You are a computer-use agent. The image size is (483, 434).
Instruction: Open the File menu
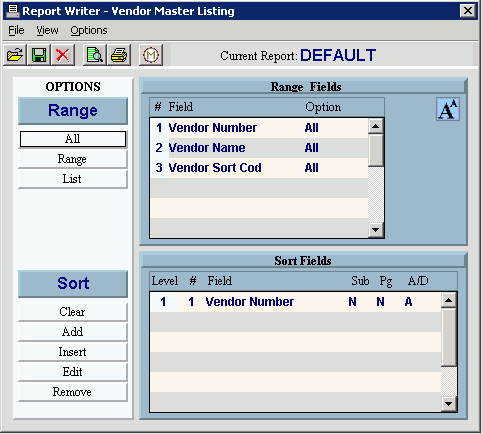point(16,30)
